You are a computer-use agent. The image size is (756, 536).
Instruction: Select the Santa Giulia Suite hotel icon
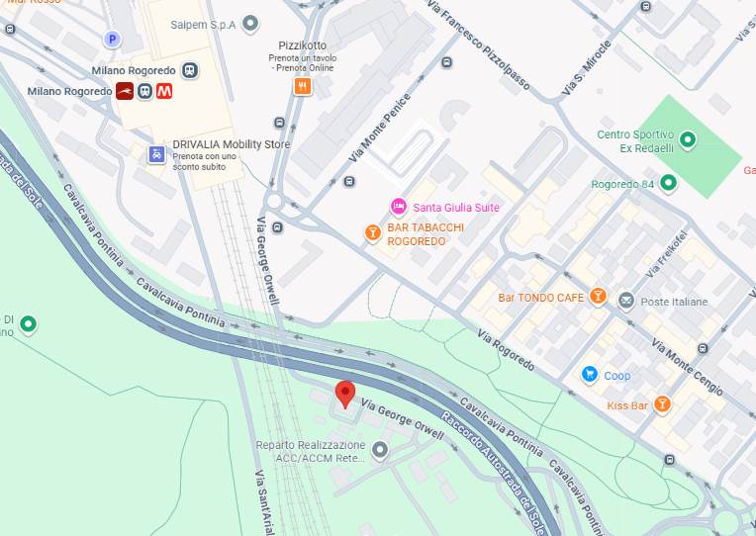[x=398, y=207]
